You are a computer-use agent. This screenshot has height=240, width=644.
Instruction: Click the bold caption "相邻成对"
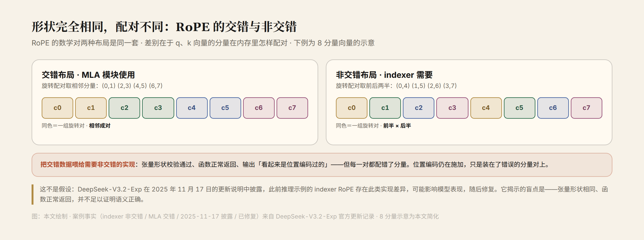100,126
